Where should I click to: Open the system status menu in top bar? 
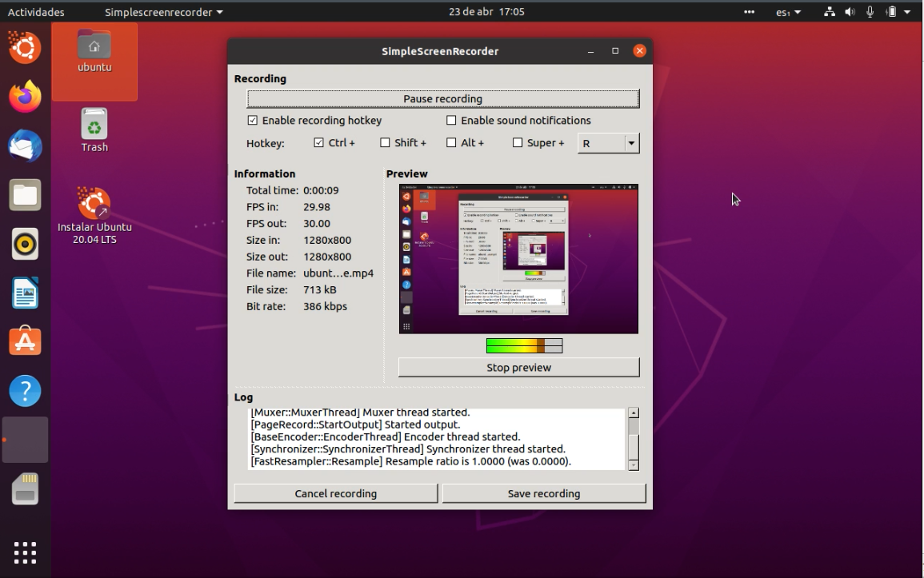point(868,12)
